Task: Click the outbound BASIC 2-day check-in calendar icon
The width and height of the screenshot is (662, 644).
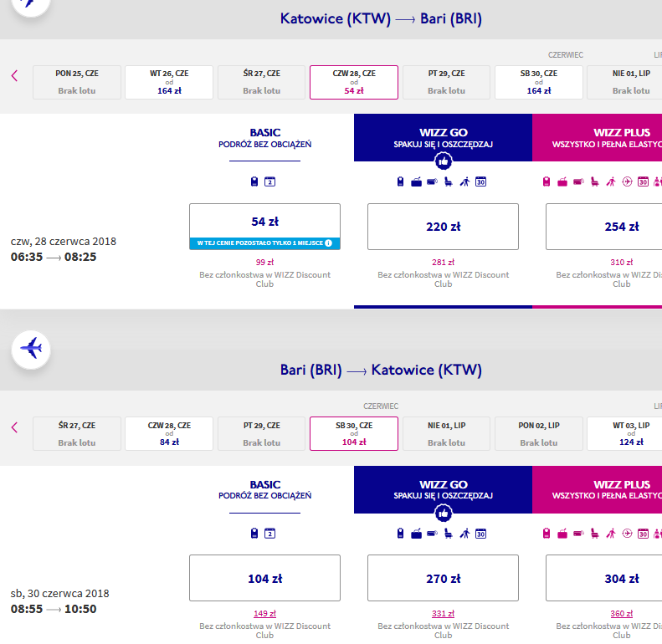Action: click(x=269, y=181)
